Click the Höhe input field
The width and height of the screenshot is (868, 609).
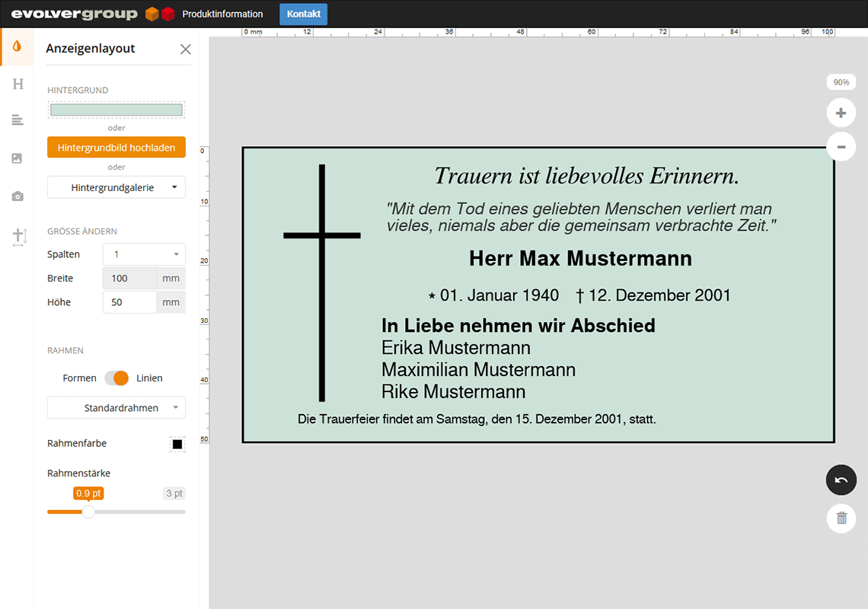click(x=129, y=302)
